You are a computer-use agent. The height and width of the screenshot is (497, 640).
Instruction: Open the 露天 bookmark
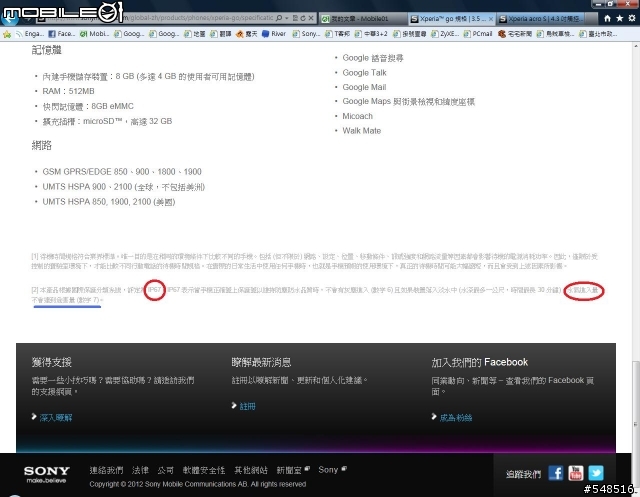[x=247, y=34]
